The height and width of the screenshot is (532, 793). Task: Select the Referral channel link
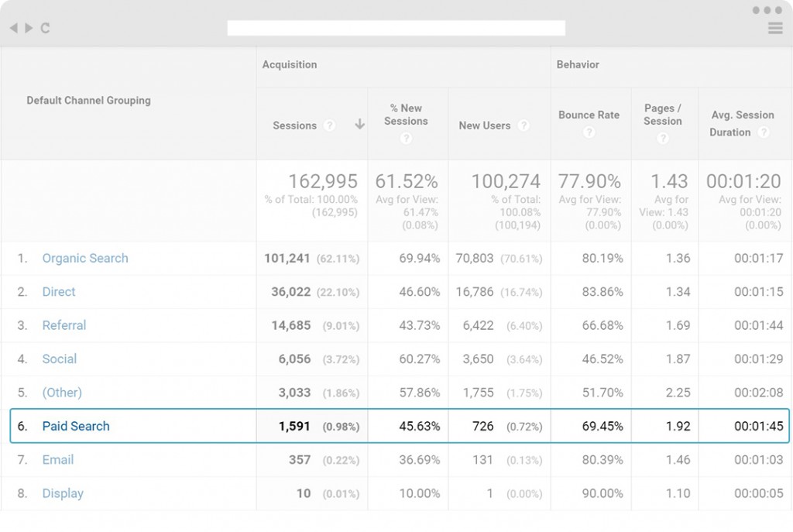(x=64, y=325)
